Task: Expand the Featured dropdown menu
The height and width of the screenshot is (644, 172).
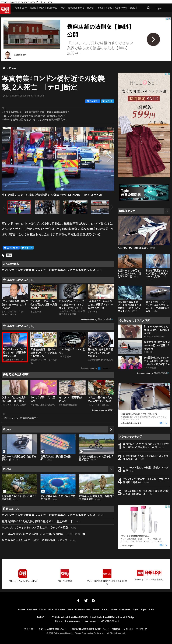Action: [20, 8]
